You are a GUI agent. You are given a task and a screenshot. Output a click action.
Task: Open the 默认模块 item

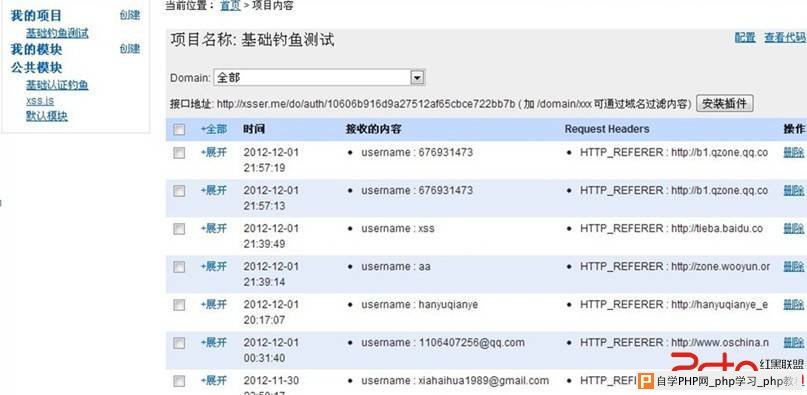pyautogui.click(x=47, y=116)
